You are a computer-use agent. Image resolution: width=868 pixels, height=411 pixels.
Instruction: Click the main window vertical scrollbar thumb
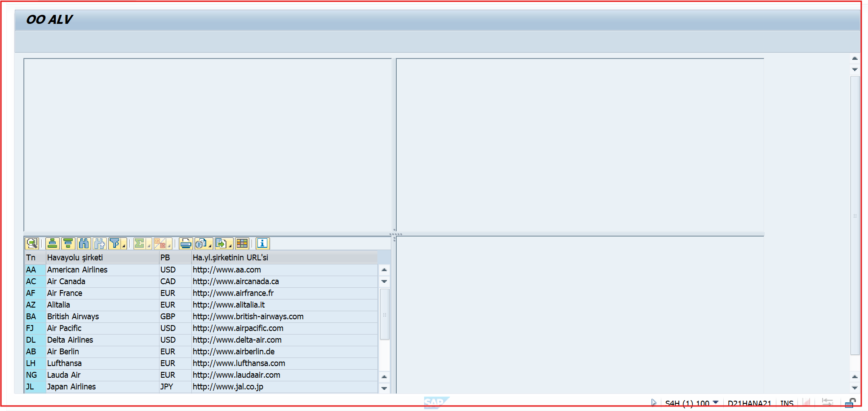(855, 216)
